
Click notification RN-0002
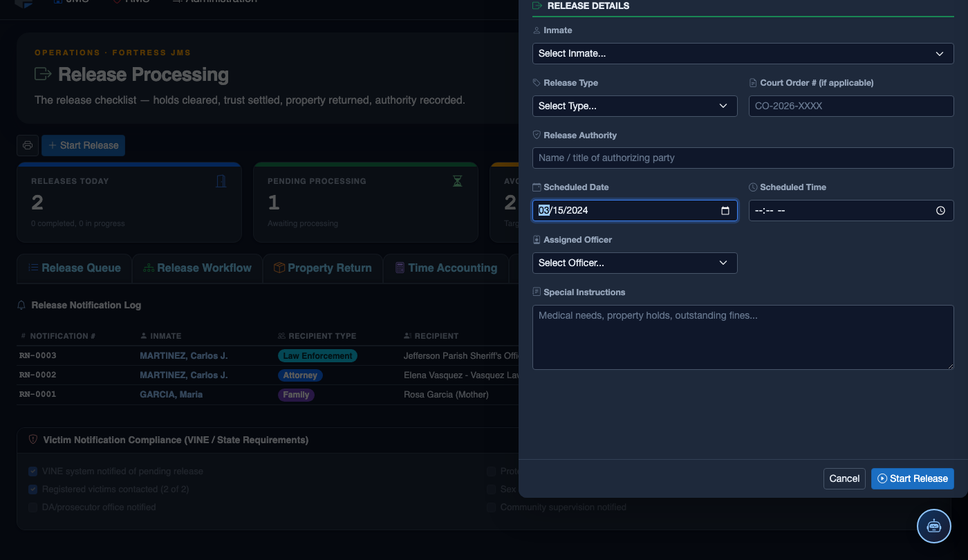[x=38, y=375]
